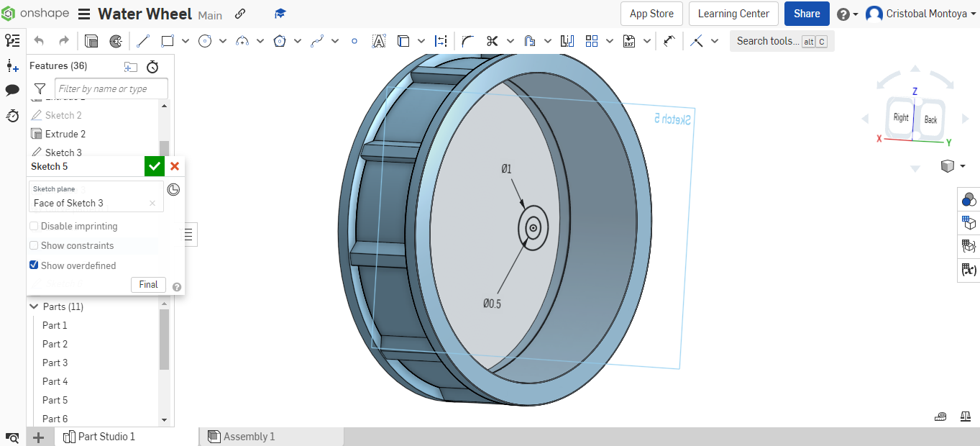Click the Share button
Image resolution: width=980 pixels, height=446 pixels.
tap(806, 14)
